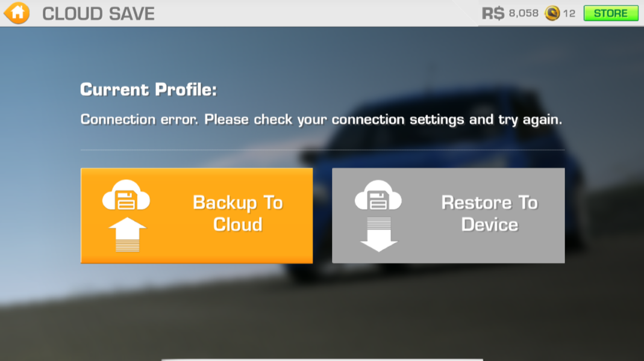Click the "Current Profile:" heading
The height and width of the screenshot is (361, 644).
(x=148, y=90)
